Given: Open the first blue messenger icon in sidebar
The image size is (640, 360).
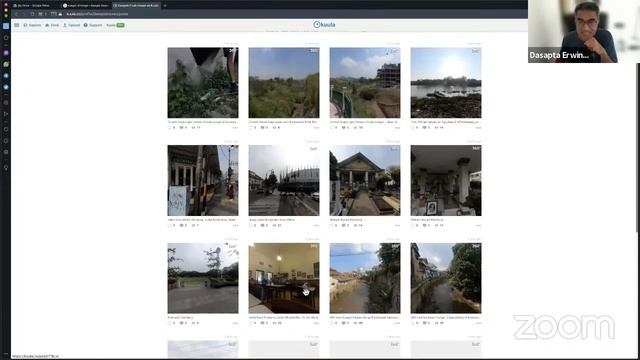Looking at the screenshot, I should (6, 76).
